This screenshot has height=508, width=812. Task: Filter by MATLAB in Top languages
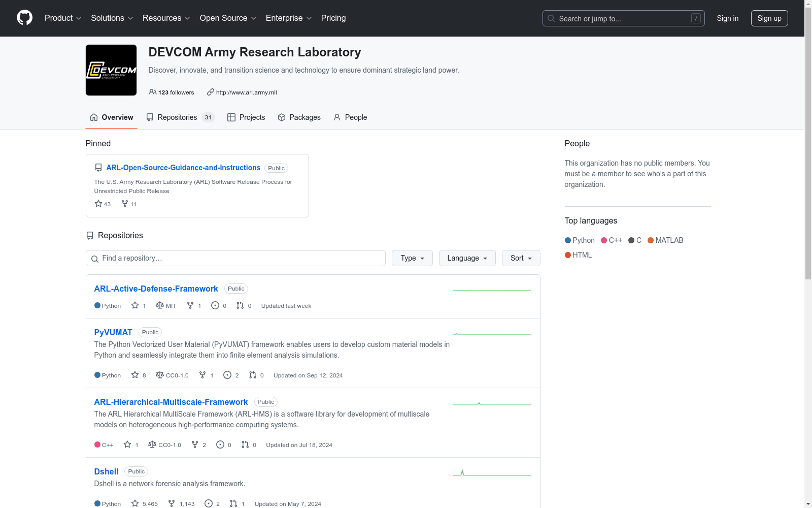pyautogui.click(x=665, y=240)
